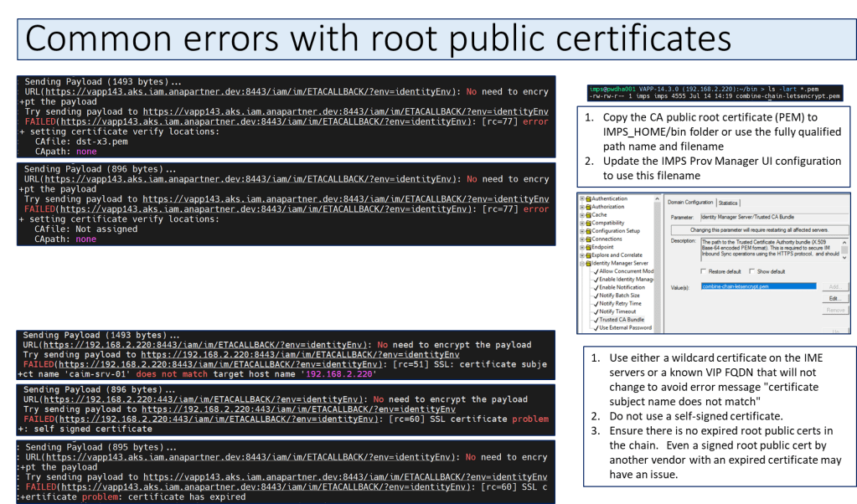This screenshot has width=857, height=504.
Task: Click the combine-chain-letsencrypt.pem value field
Action: [758, 286]
